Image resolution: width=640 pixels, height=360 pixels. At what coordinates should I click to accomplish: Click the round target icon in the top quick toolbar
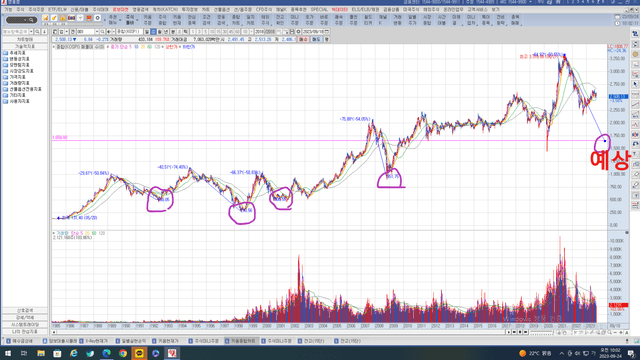(98, 18)
